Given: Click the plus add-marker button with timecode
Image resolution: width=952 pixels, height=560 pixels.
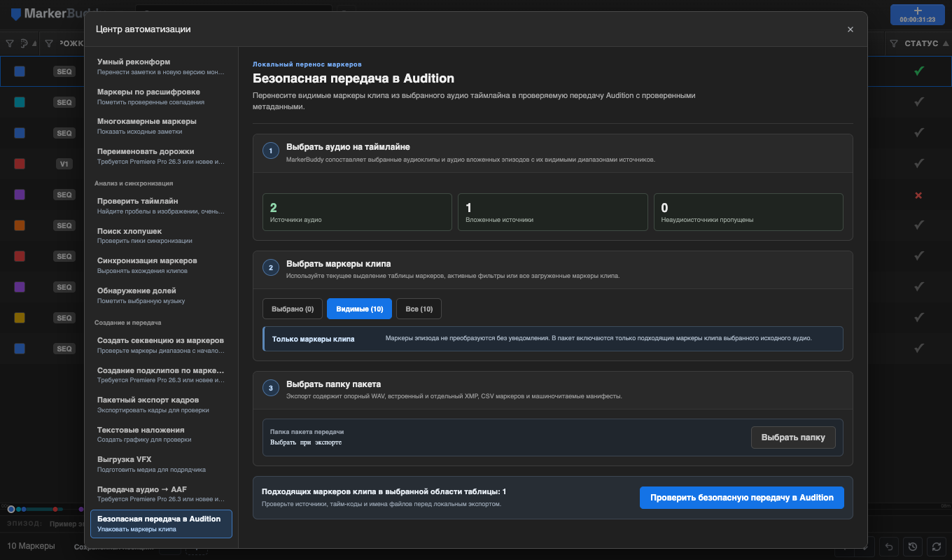Looking at the screenshot, I should point(918,15).
